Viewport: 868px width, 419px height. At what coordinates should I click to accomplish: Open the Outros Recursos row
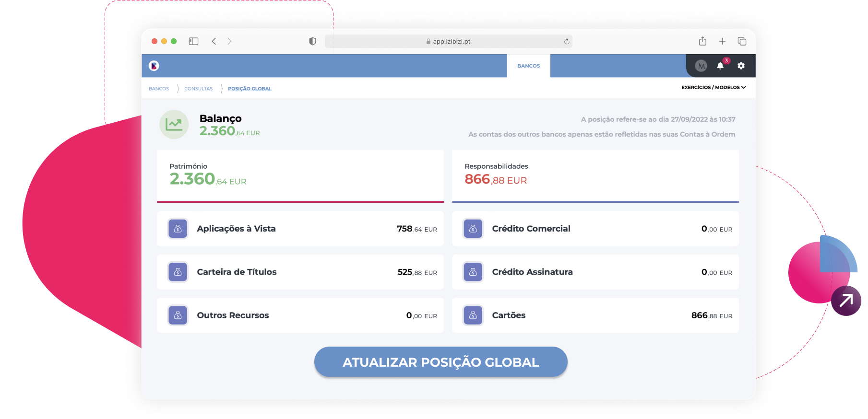point(300,315)
